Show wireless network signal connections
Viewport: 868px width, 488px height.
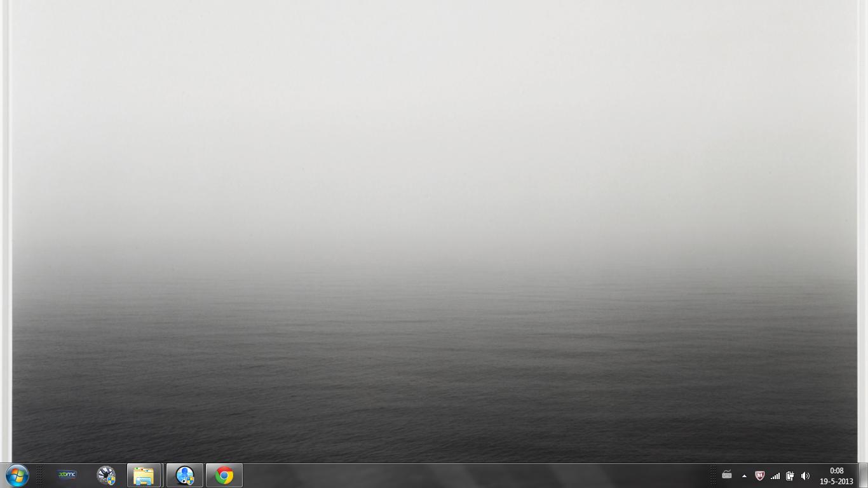pos(775,476)
